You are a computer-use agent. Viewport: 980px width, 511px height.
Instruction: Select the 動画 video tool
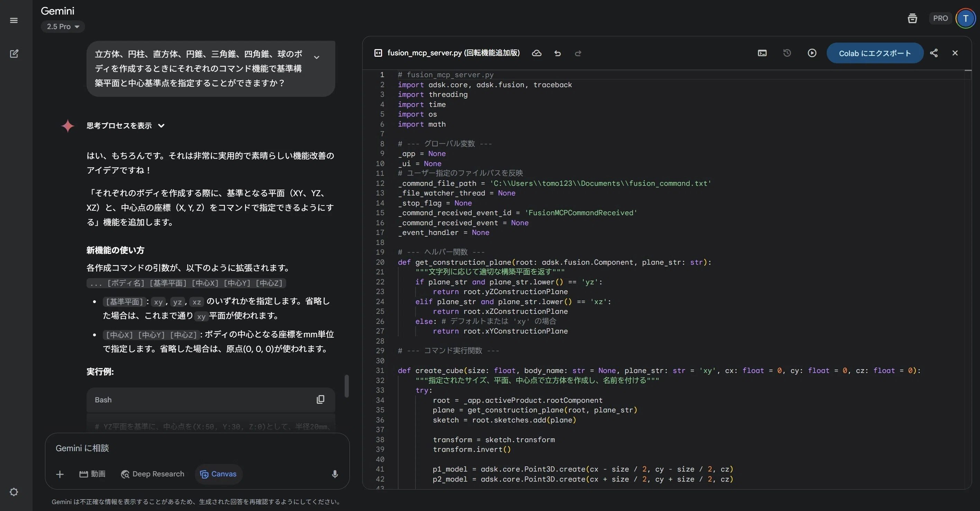(x=92, y=474)
